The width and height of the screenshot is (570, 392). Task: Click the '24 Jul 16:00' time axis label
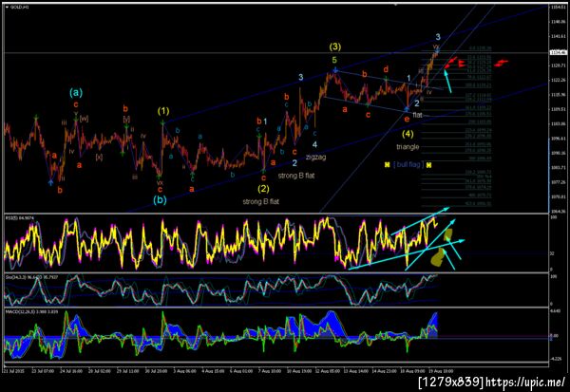click(x=71, y=371)
